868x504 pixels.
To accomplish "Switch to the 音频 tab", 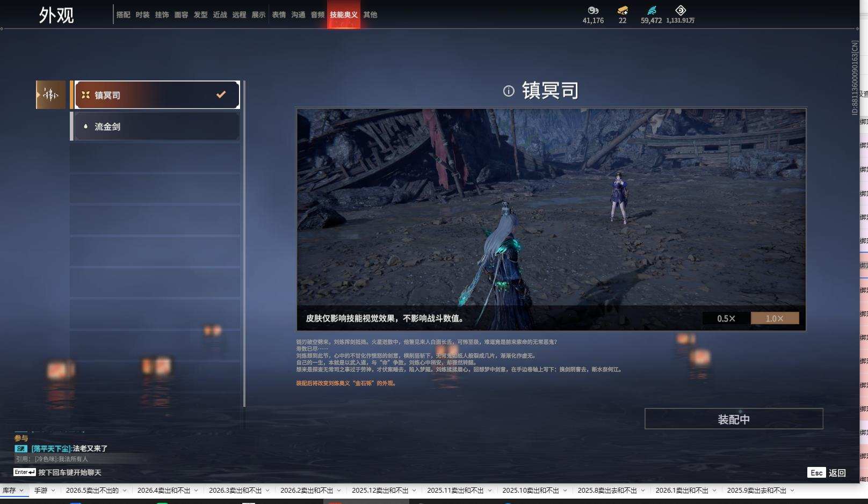I will [x=317, y=14].
